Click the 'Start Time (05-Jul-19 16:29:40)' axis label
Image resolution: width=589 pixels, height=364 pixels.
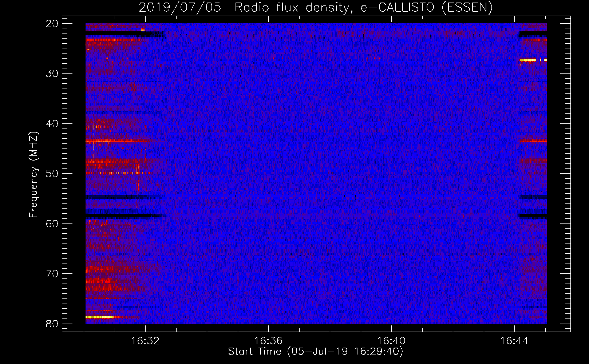[x=316, y=352]
